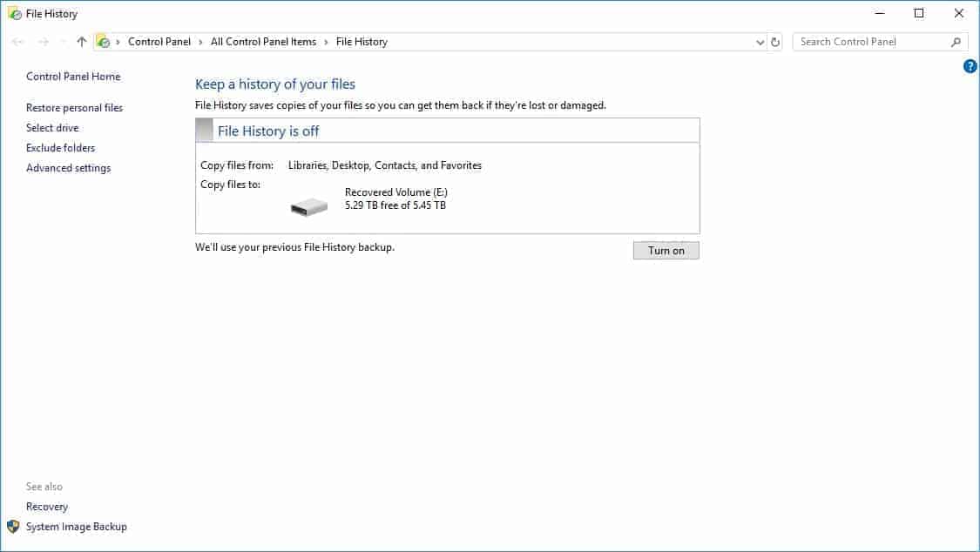This screenshot has height=552, width=980.
Task: Refresh the File History page
Action: 775,42
